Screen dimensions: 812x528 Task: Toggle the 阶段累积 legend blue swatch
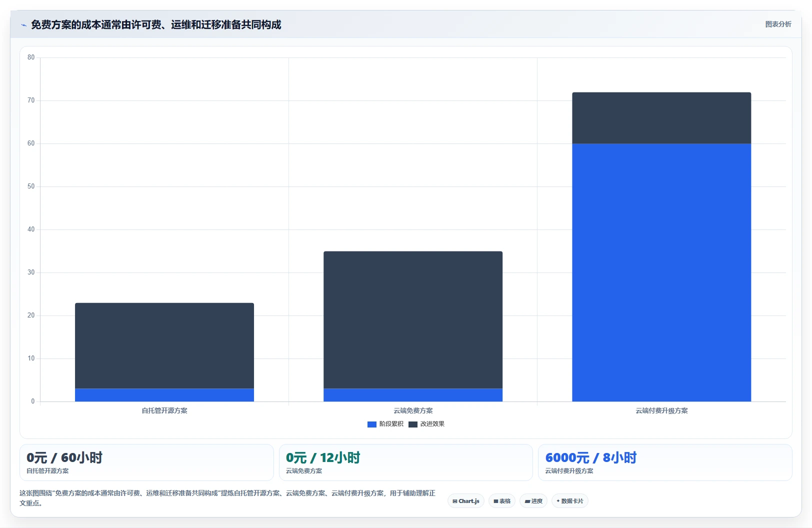tap(371, 424)
